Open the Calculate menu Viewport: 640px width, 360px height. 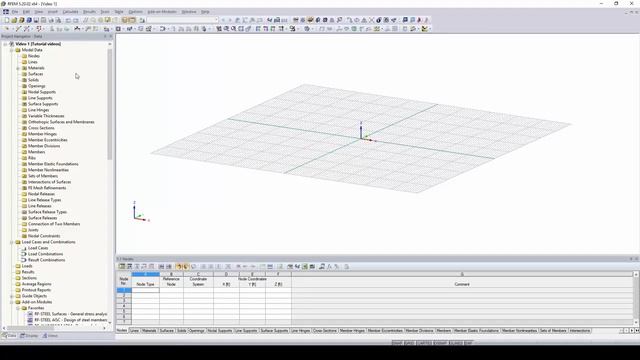click(x=70, y=12)
